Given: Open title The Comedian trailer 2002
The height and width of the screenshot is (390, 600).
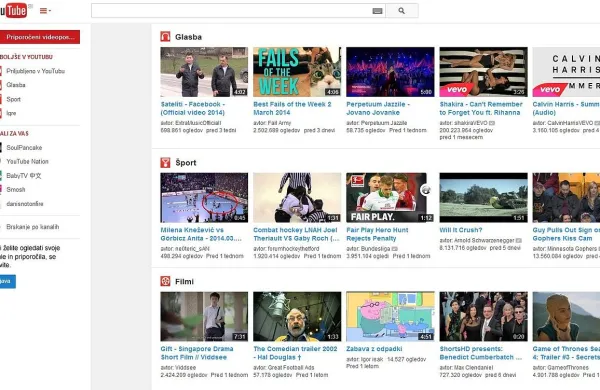Looking at the screenshot, I should pyautogui.click(x=295, y=353).
